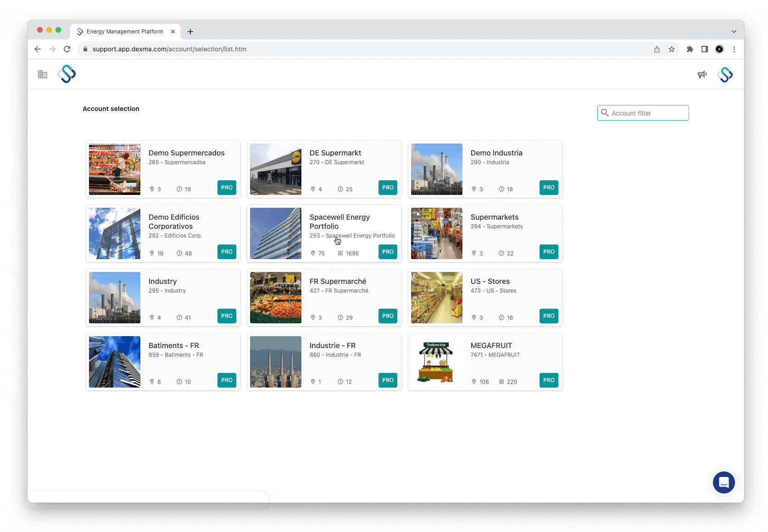Screen dimensions: 768x532
Task: Open Chrome's three-dot menu
Action: click(735, 49)
